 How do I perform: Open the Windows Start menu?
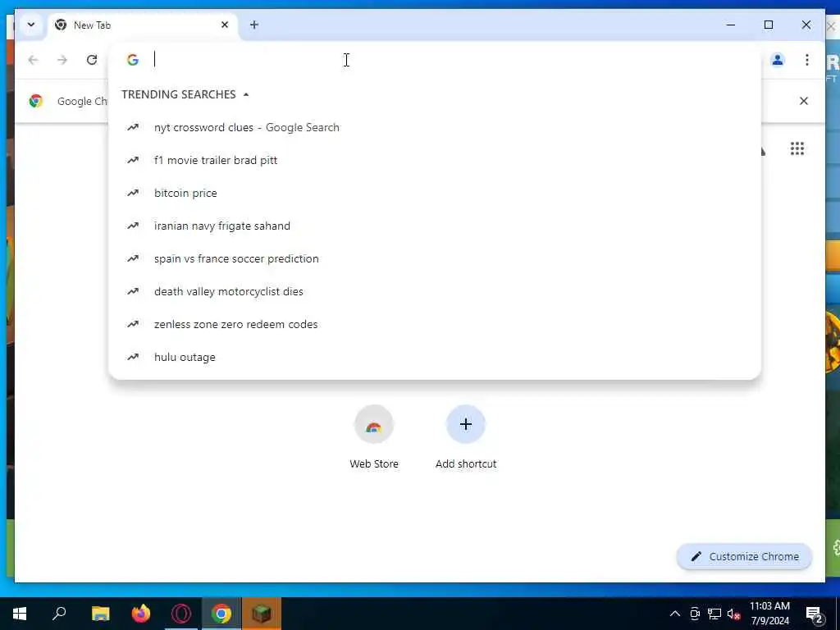(20, 614)
